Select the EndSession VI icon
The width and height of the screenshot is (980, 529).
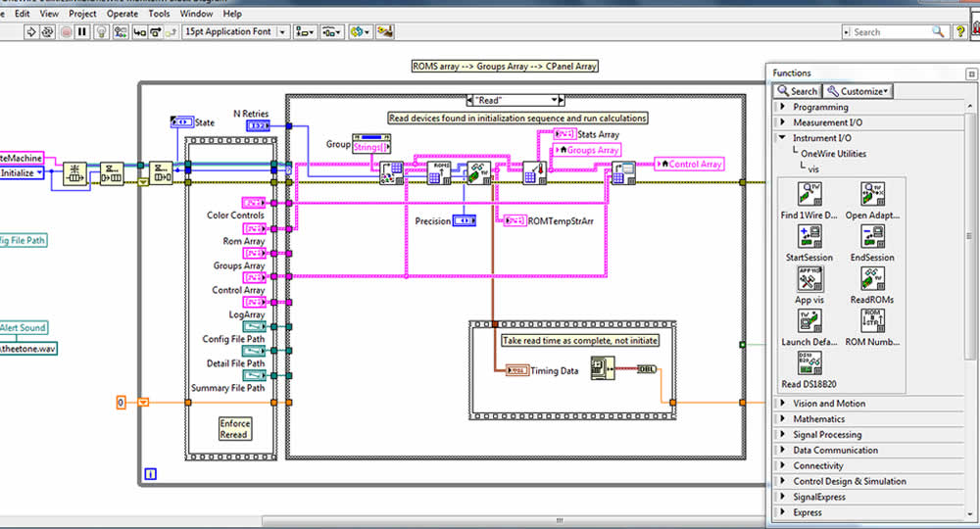click(872, 236)
